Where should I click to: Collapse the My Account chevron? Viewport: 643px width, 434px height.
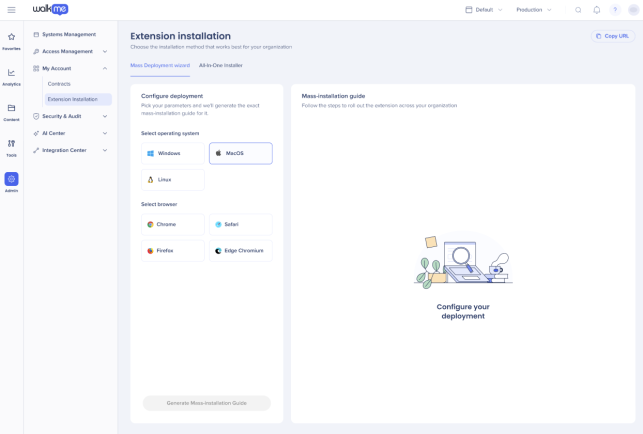tap(105, 68)
